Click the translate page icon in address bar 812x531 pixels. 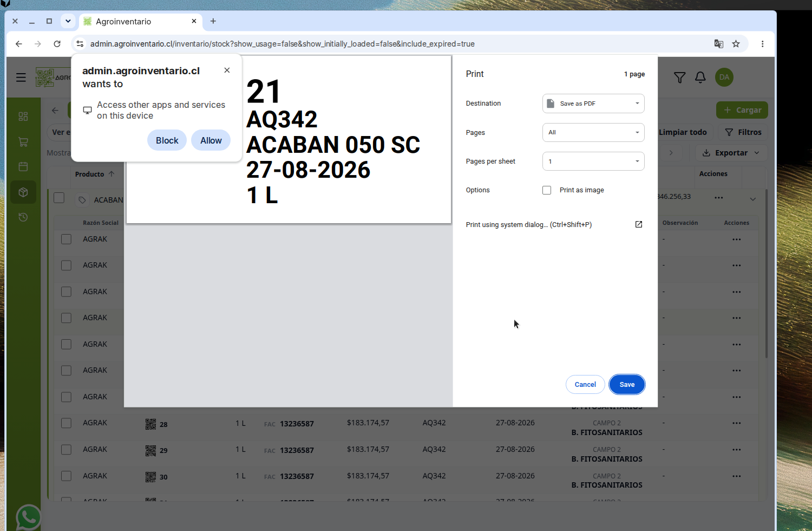point(719,44)
